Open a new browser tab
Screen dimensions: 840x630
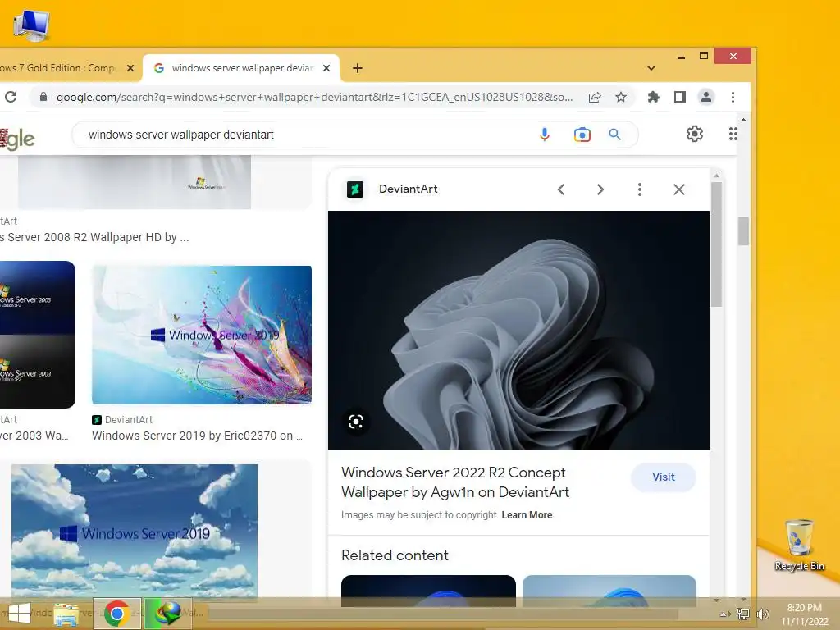coord(358,68)
